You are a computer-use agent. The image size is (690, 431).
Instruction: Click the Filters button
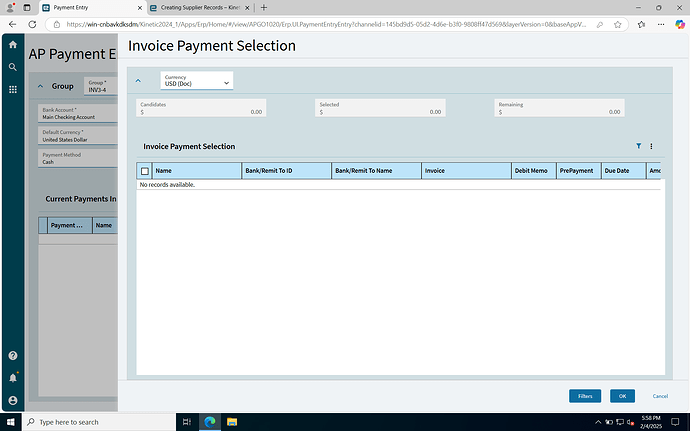point(585,396)
